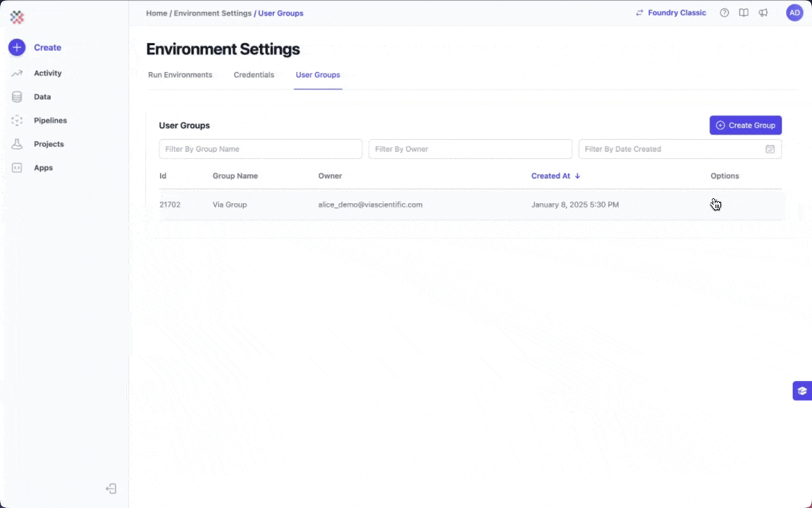Click the logout icon in sidebar
The image size is (812, 508).
[x=111, y=489]
